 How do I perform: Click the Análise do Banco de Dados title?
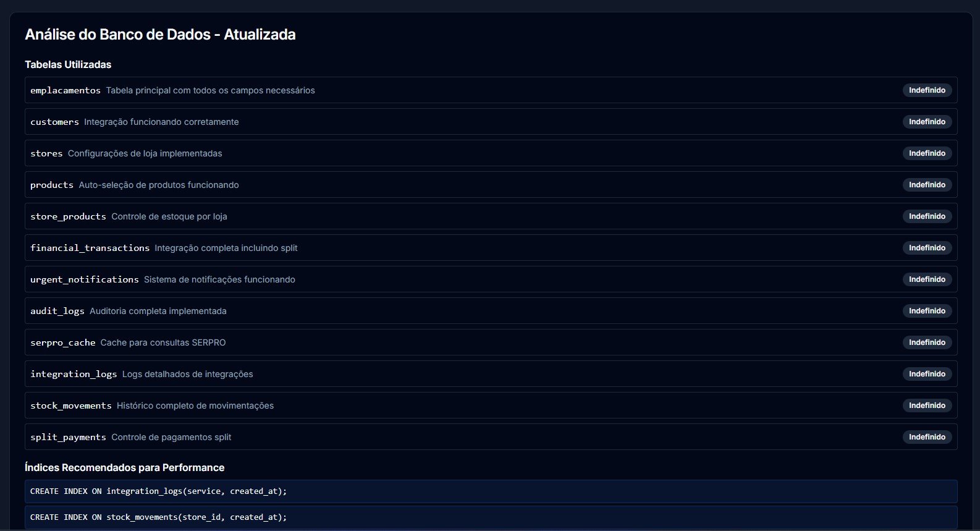pos(160,35)
